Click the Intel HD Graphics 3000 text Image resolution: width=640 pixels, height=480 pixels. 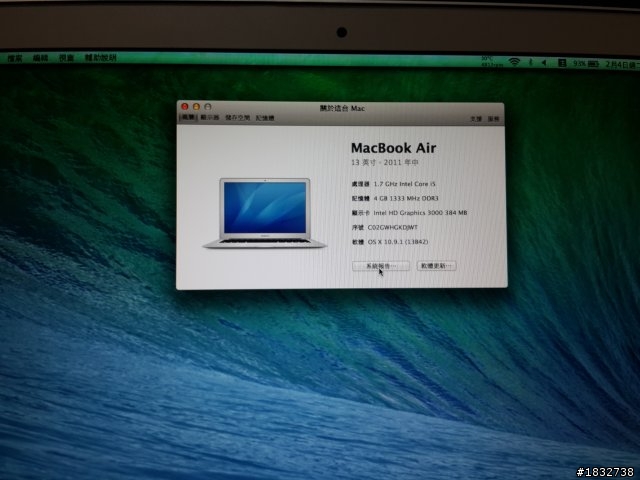420,213
